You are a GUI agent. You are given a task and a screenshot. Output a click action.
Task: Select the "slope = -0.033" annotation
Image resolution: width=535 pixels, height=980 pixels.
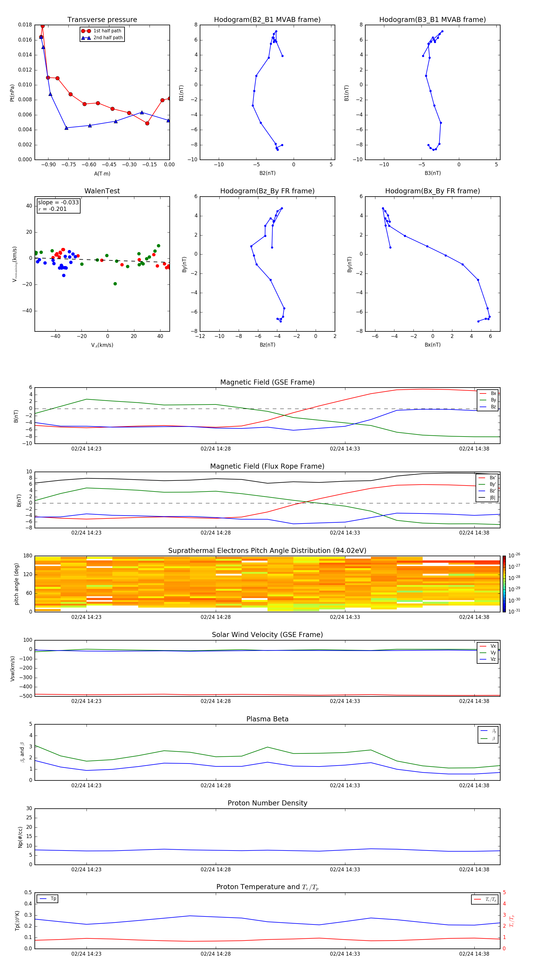click(58, 203)
